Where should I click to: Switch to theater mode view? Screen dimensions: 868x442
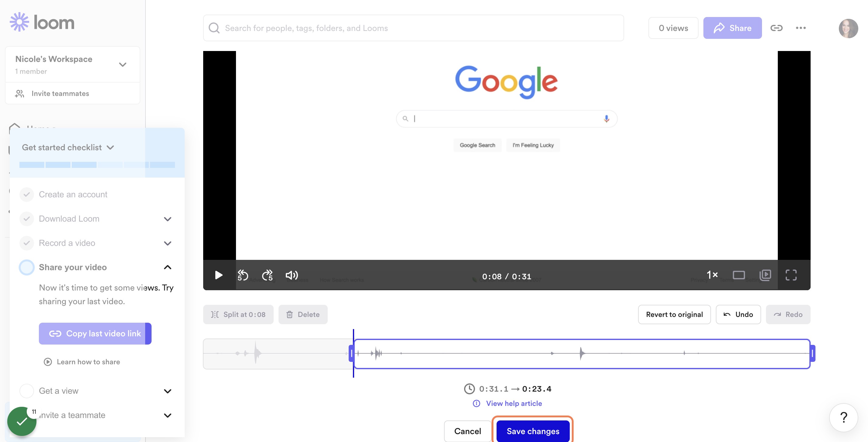739,275
